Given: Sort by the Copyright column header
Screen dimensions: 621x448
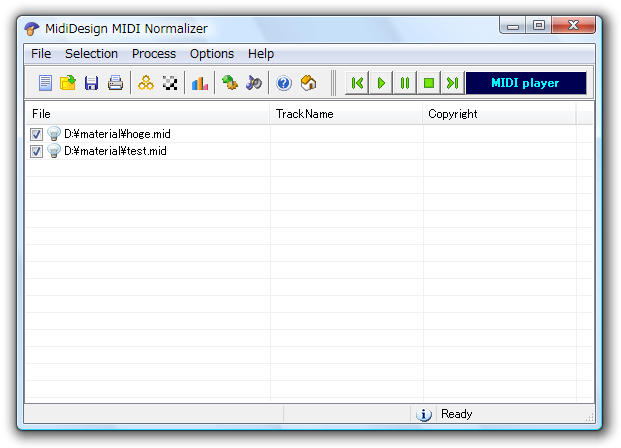Looking at the screenshot, I should click(x=499, y=114).
